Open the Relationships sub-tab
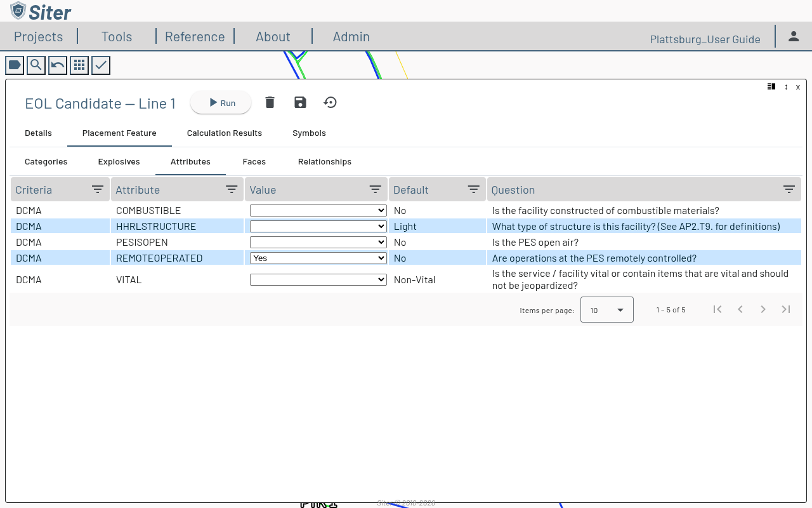 click(325, 161)
